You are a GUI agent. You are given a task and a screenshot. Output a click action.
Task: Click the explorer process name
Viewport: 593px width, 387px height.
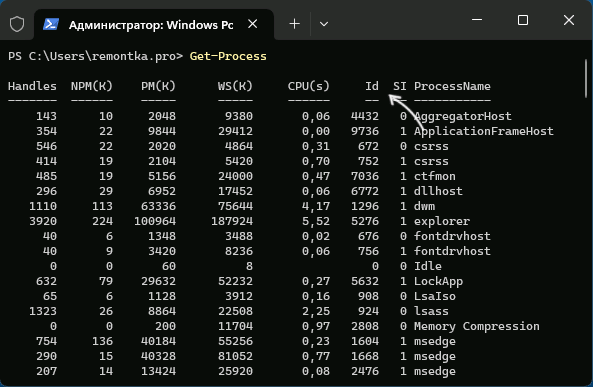coord(442,221)
